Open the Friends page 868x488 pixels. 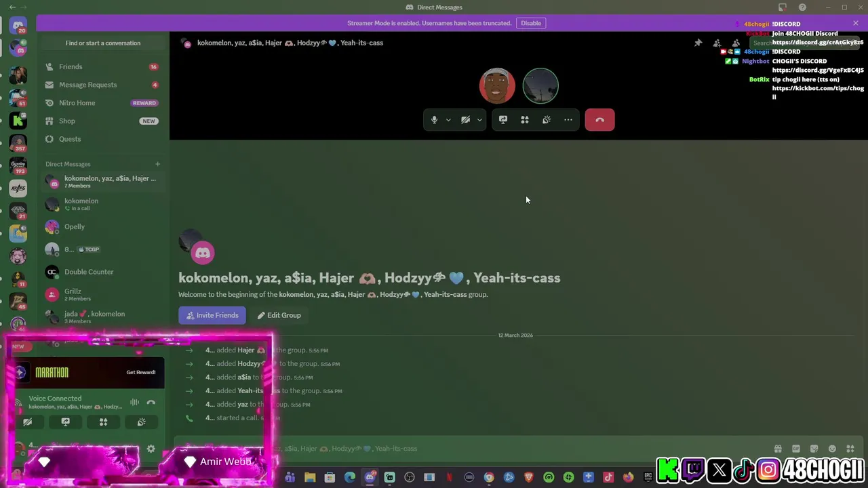point(102,67)
